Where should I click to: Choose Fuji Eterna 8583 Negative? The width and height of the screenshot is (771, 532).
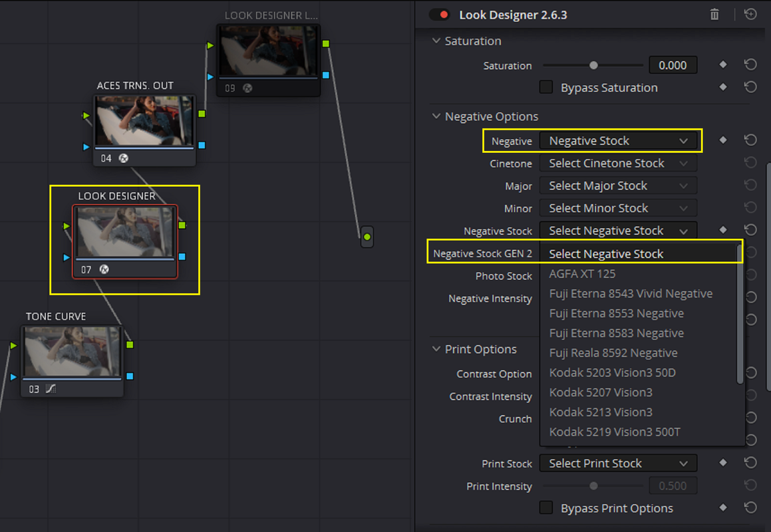pos(638,333)
